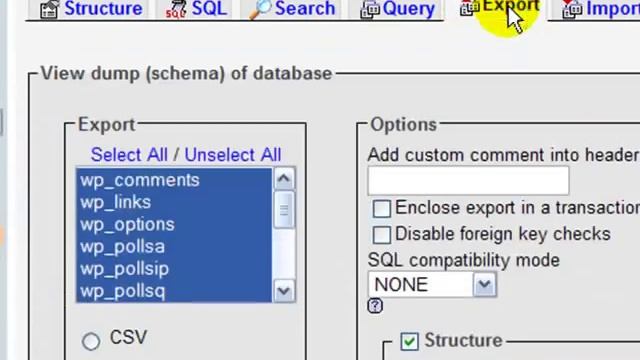The height and width of the screenshot is (360, 640).
Task: Open SQL compatibility mode help icon
Action: coord(375,306)
